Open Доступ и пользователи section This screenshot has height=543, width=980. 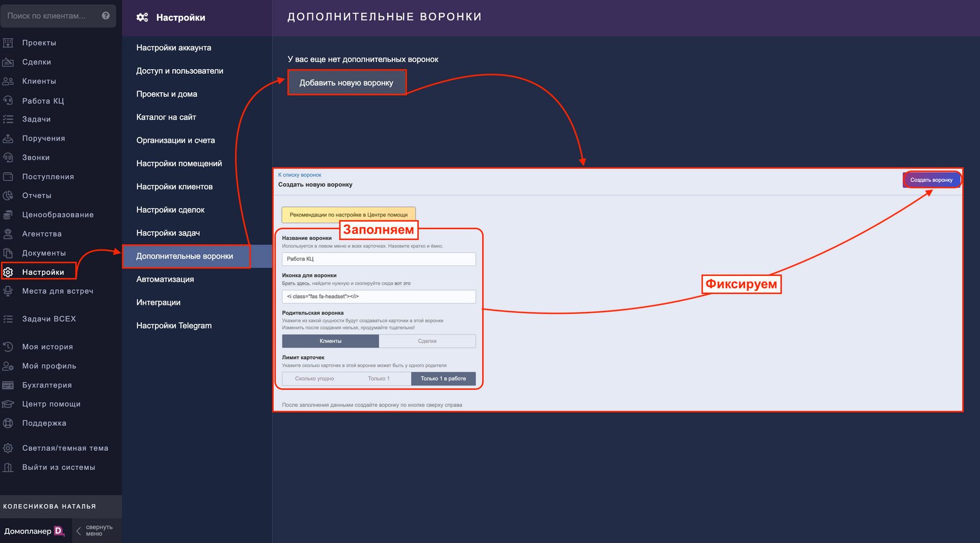180,71
